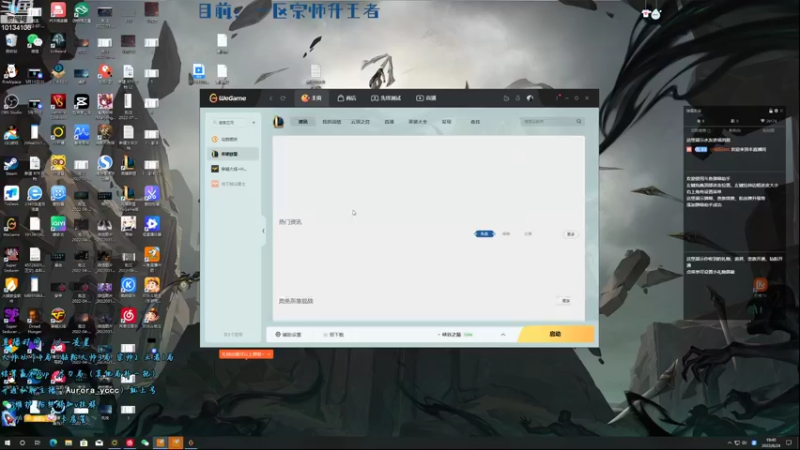Image resolution: width=800 pixels, height=450 pixels.
Task: Select the 资讯 tab on the game page
Action: (303, 122)
